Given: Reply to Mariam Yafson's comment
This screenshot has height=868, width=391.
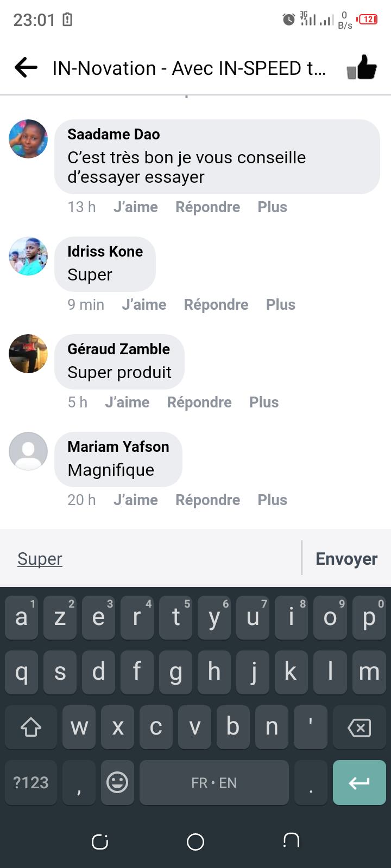Looking at the screenshot, I should [x=207, y=500].
